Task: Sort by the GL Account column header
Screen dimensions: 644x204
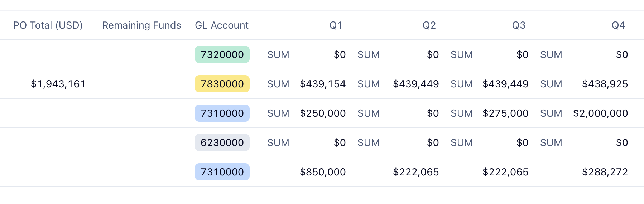Action: tap(222, 25)
